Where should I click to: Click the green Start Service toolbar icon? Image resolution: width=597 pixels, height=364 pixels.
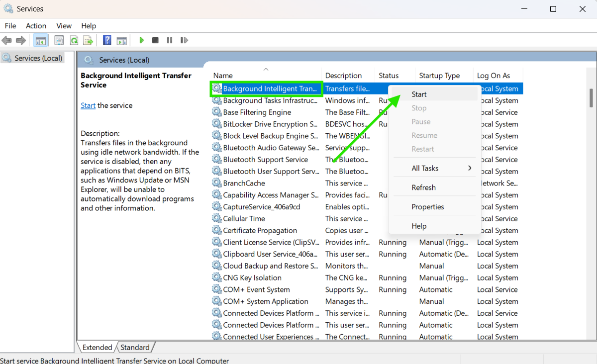click(x=142, y=40)
